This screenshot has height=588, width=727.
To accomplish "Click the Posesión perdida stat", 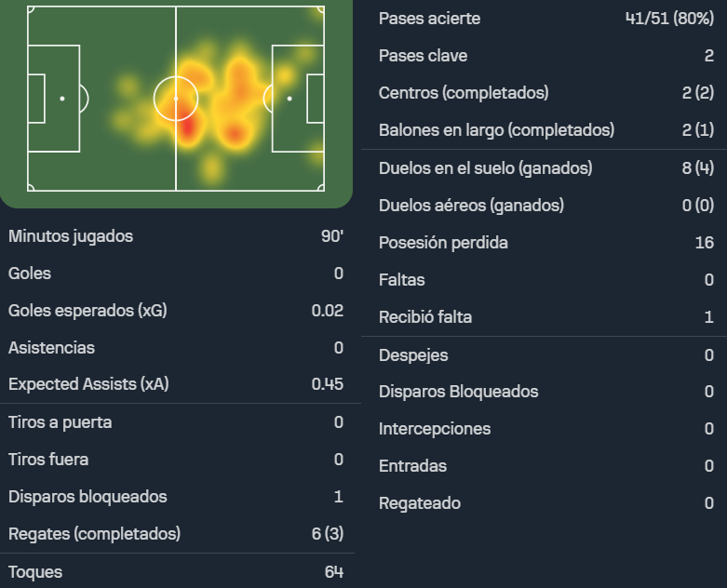I will (x=545, y=243).
